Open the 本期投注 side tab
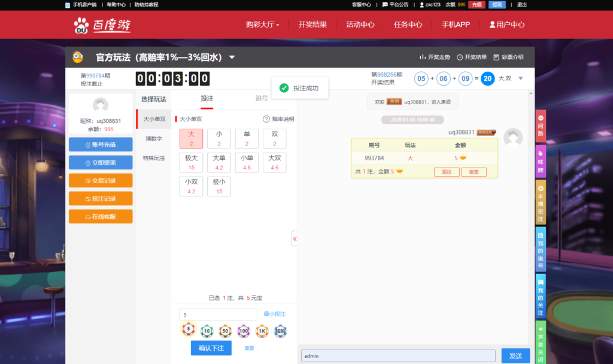This screenshot has width=613, height=364. [x=541, y=202]
